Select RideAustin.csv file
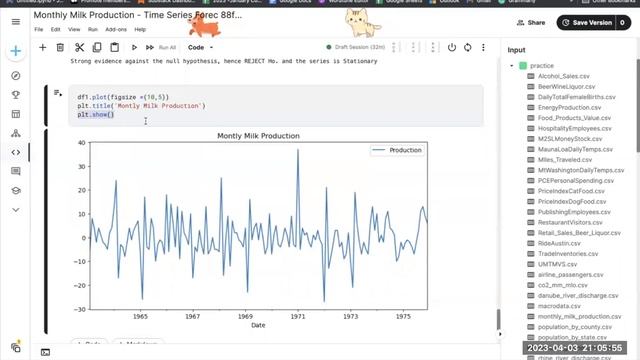Screen dimensions: 640x360 (559, 243)
